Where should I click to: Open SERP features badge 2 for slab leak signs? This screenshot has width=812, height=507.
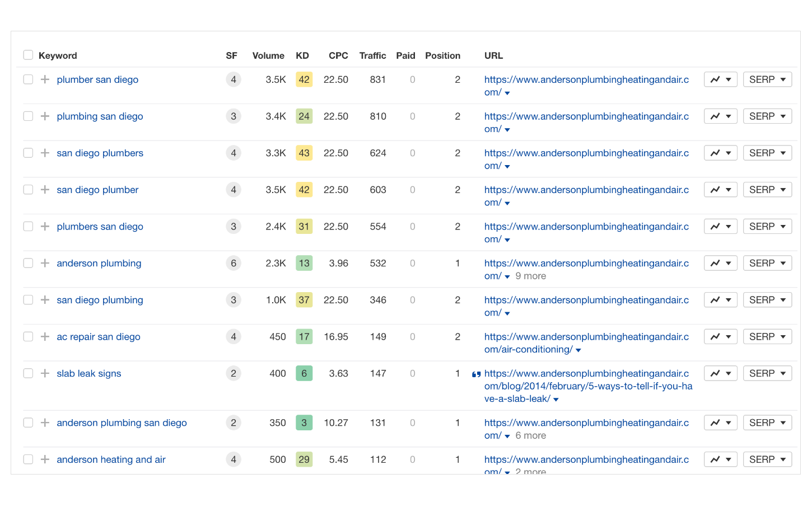point(234,373)
